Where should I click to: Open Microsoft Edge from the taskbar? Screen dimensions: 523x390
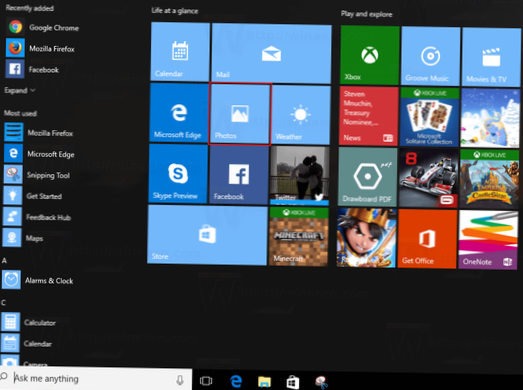tap(236, 381)
